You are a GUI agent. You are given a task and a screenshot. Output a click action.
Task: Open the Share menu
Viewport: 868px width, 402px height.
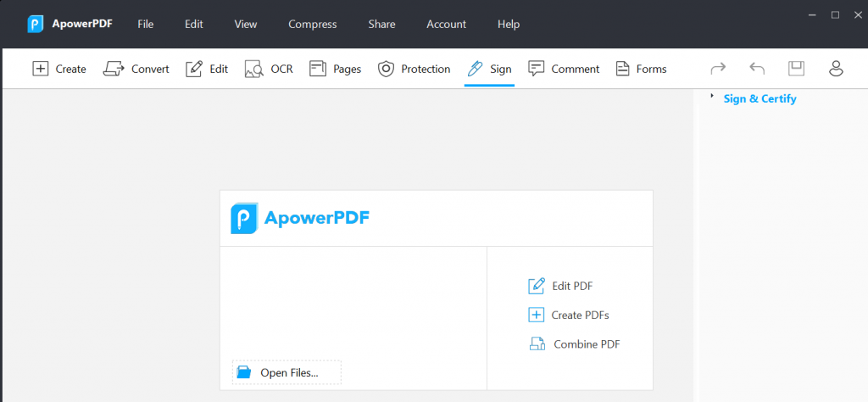click(381, 25)
